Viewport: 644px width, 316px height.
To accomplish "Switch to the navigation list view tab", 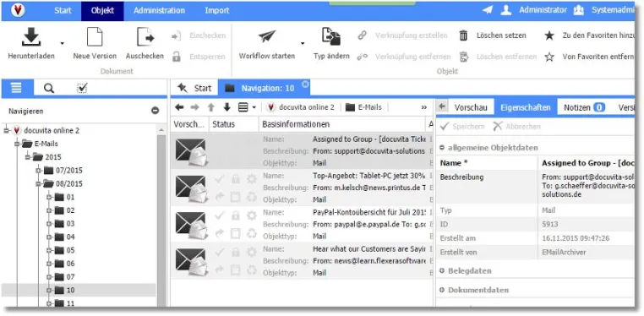I will 16,88.
